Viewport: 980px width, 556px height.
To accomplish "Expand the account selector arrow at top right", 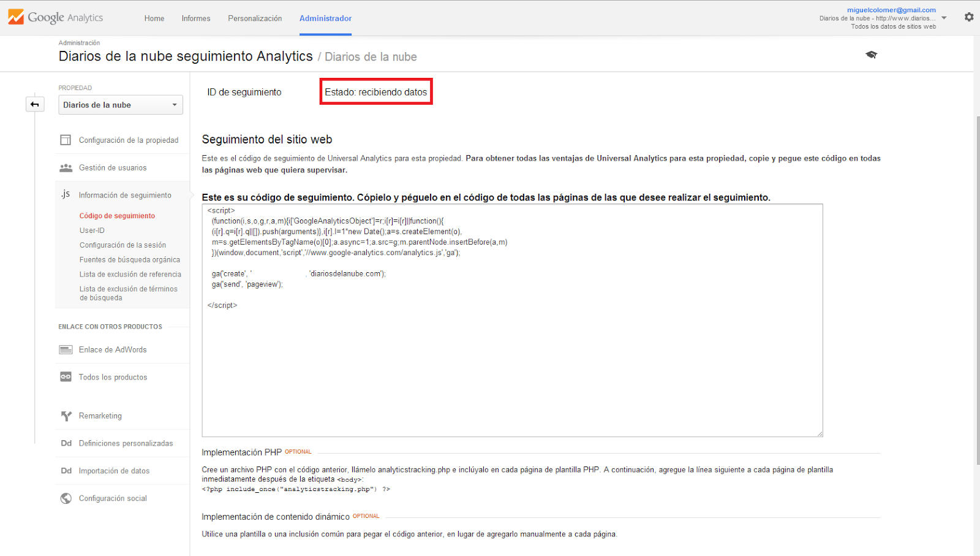I will (944, 18).
